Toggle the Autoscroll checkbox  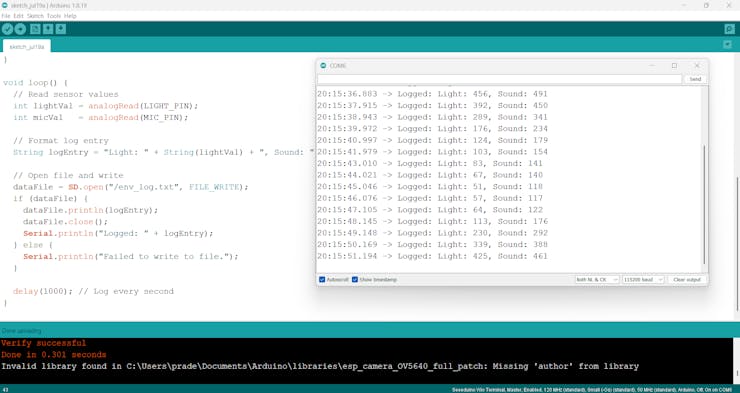(x=322, y=280)
